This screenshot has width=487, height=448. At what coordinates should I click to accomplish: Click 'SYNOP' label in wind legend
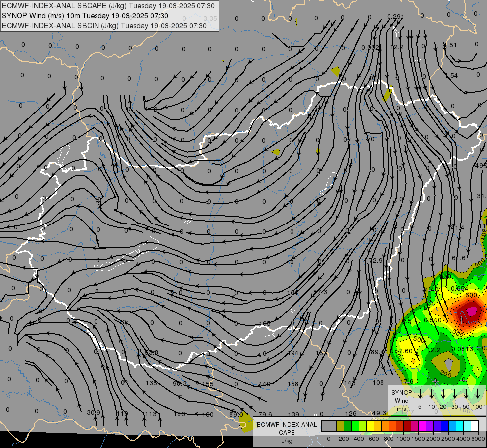(x=401, y=392)
